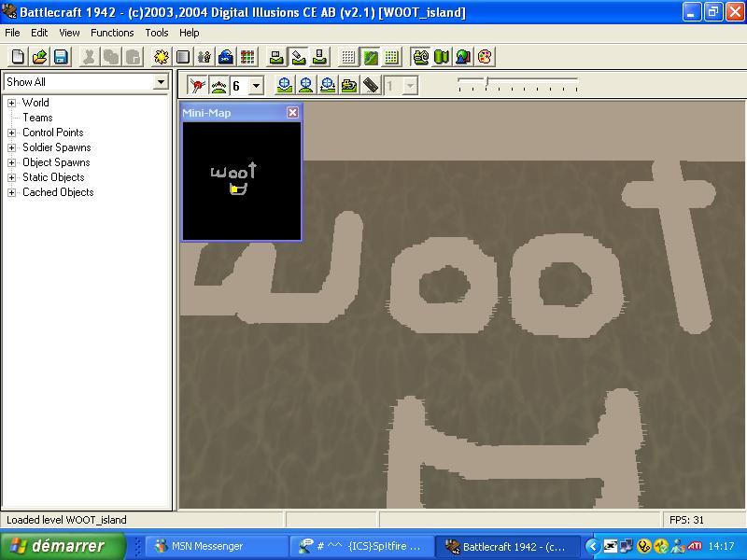Image resolution: width=747 pixels, height=560 pixels.
Task: Click the network computers tray icon
Action: [627, 546]
